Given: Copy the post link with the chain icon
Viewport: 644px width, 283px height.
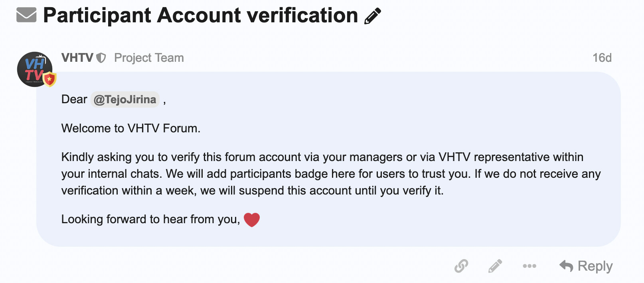Looking at the screenshot, I should pos(461,266).
